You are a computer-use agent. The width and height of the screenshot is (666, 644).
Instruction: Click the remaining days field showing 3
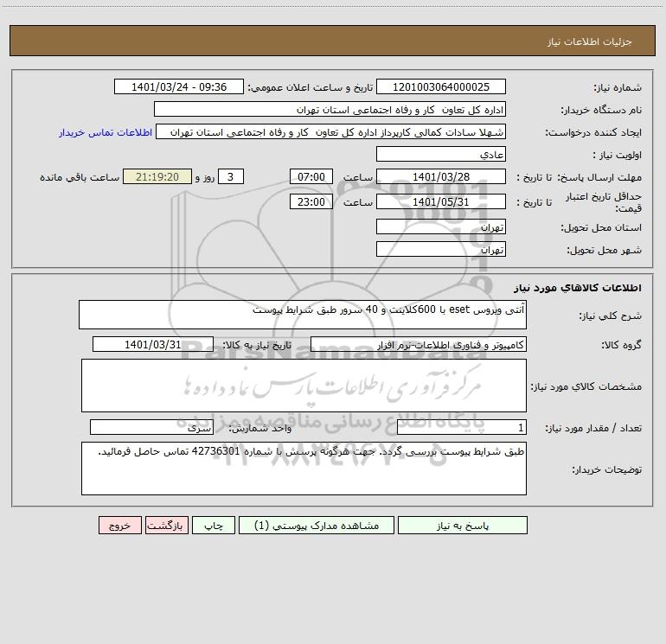click(231, 176)
